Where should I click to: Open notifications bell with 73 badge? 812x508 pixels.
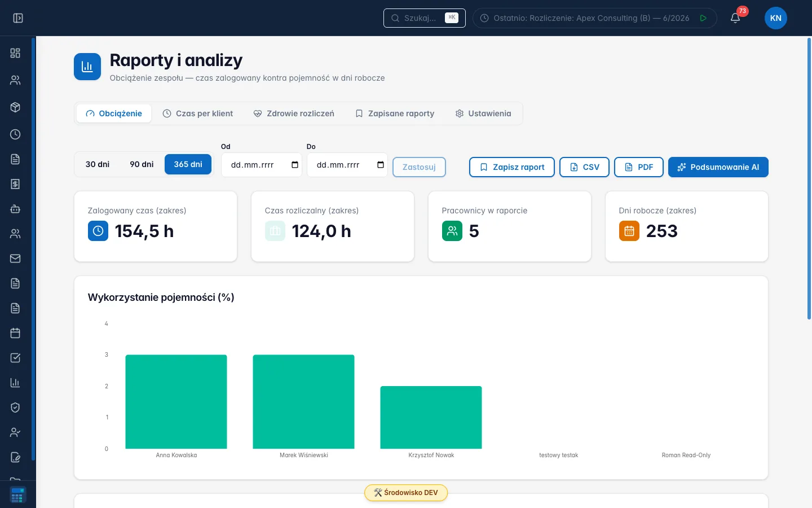(735, 18)
